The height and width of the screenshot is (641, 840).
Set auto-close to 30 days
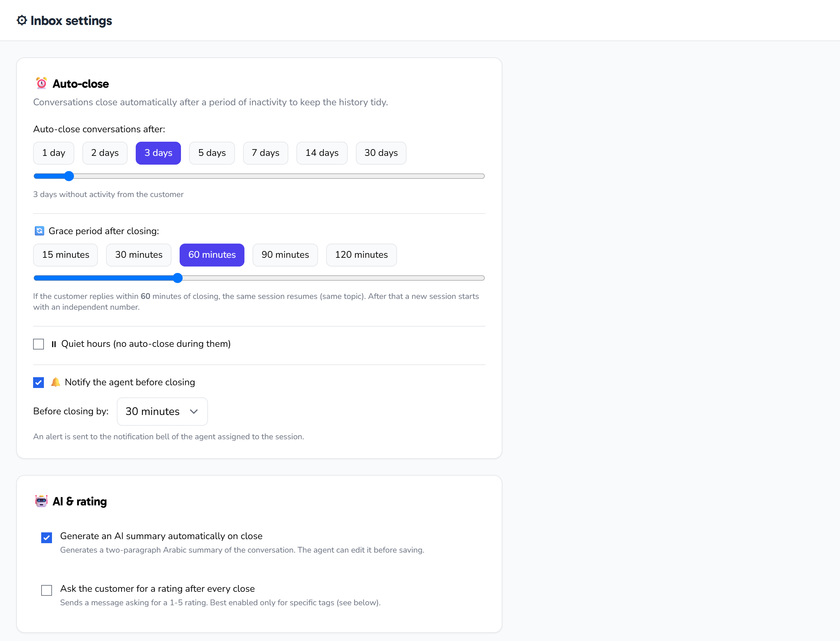point(381,153)
